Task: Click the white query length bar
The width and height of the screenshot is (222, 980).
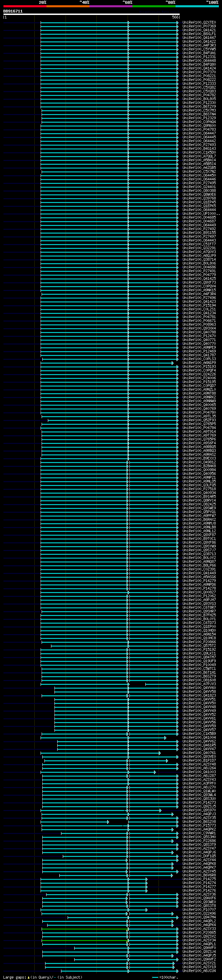Action: (92, 15)
